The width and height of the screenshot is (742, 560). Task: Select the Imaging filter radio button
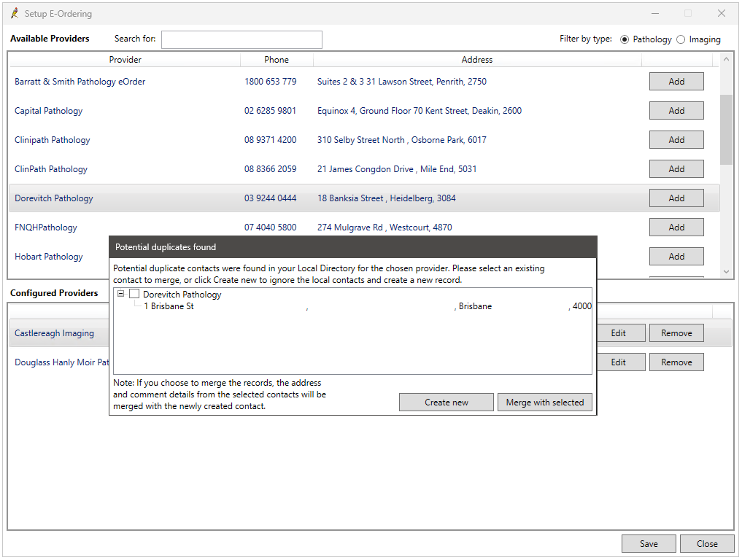pos(681,39)
